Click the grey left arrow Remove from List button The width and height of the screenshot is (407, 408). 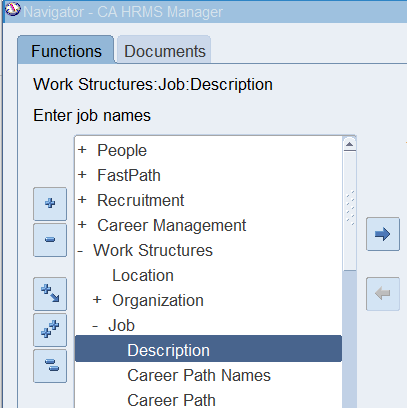coord(383,294)
